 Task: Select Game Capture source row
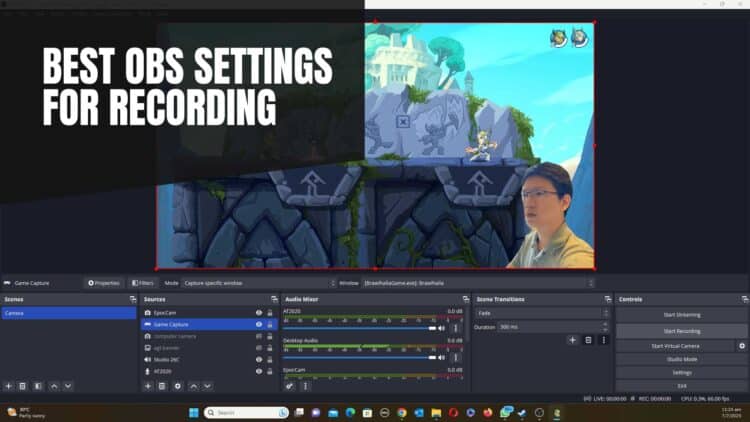point(209,324)
